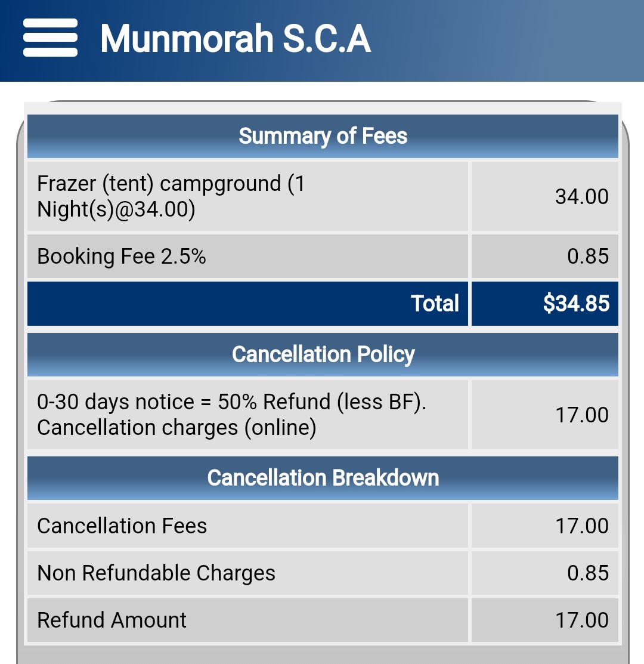Tap the Refund Amount row
The width and height of the screenshot is (644, 664).
(x=247, y=620)
